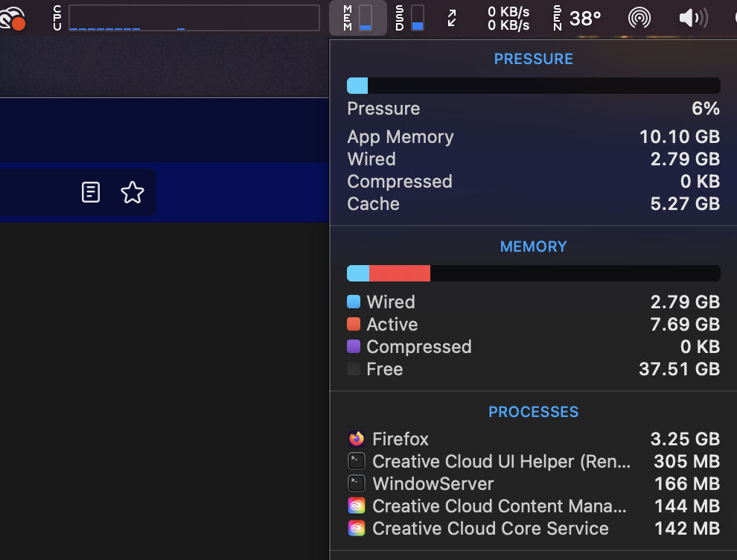Click the App Memory label
Screen dimensions: 737x560
(x=401, y=137)
